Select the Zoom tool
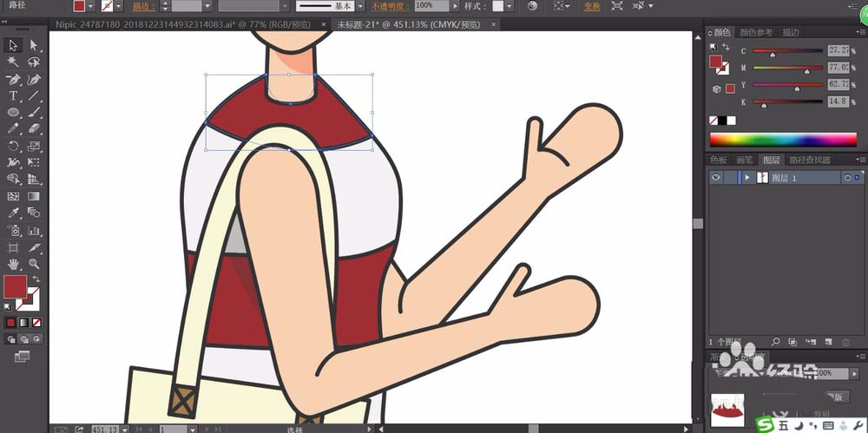 [34, 264]
